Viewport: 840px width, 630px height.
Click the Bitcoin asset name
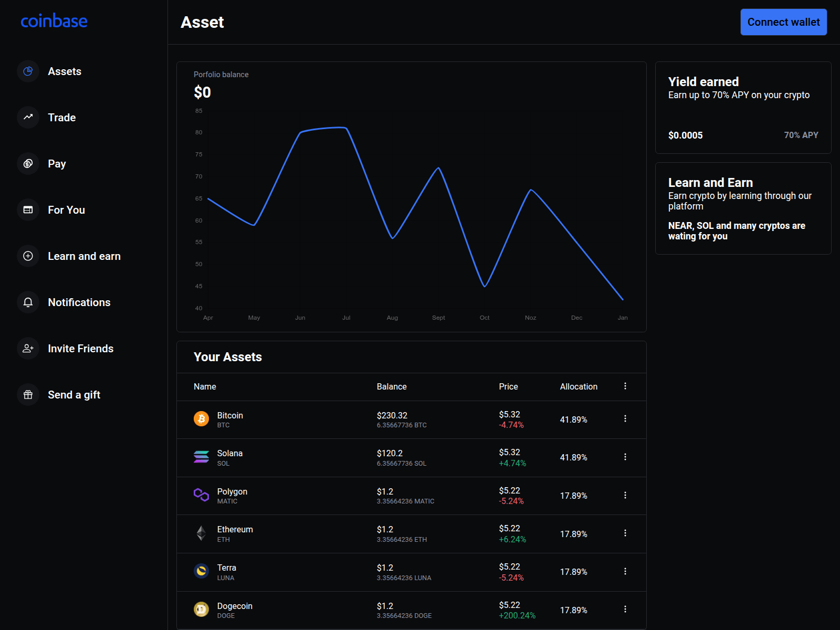point(230,415)
